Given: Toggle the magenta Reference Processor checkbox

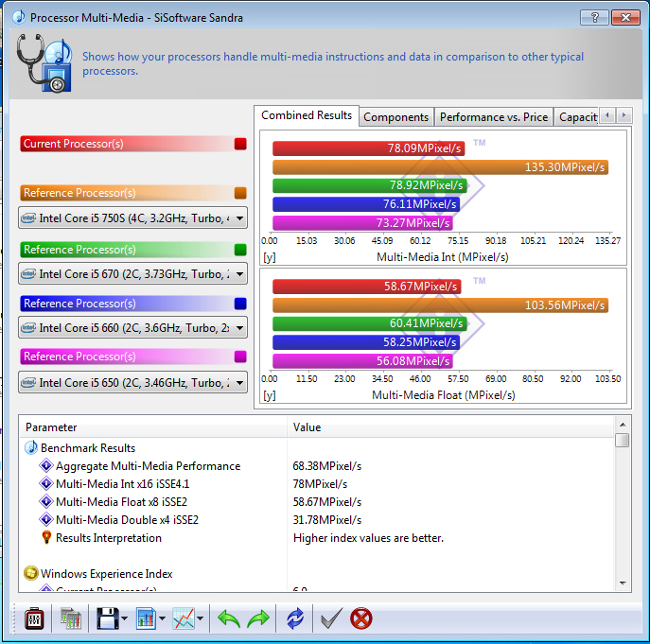Looking at the screenshot, I should point(240,357).
